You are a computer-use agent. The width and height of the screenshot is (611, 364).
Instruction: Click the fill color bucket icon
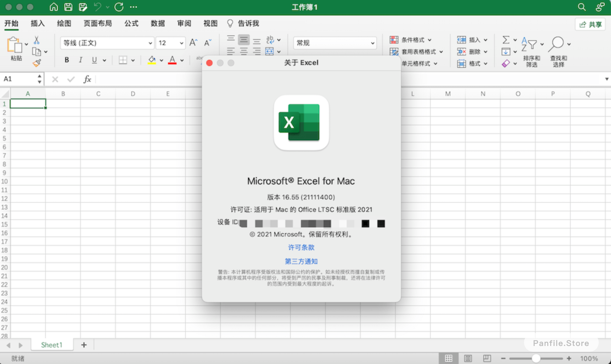click(152, 60)
